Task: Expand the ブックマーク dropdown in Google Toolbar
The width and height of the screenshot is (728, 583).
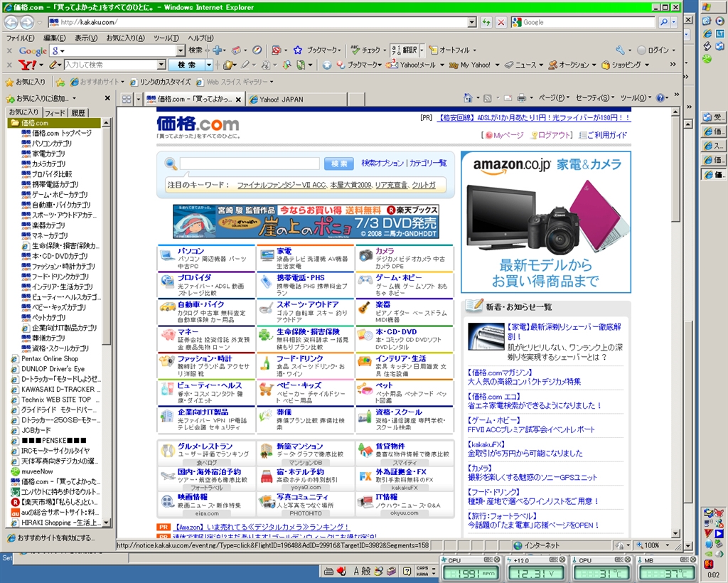Action: point(340,50)
